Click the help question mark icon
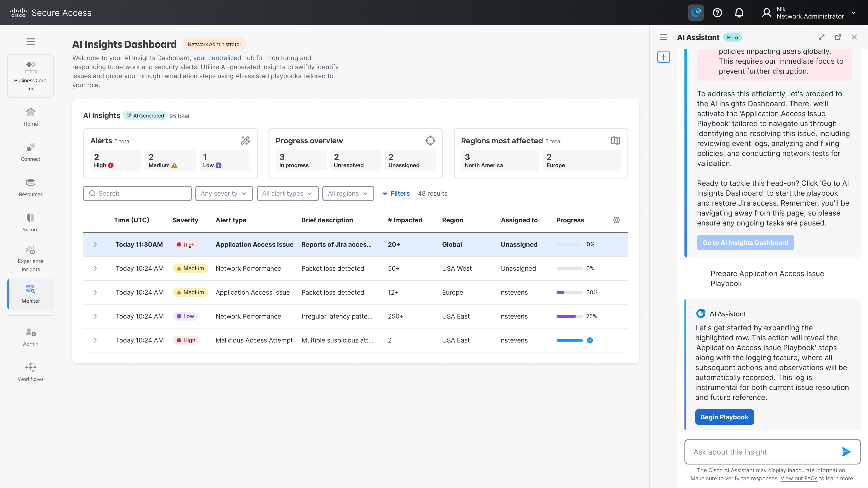Image resolution: width=868 pixels, height=488 pixels. click(x=717, y=13)
